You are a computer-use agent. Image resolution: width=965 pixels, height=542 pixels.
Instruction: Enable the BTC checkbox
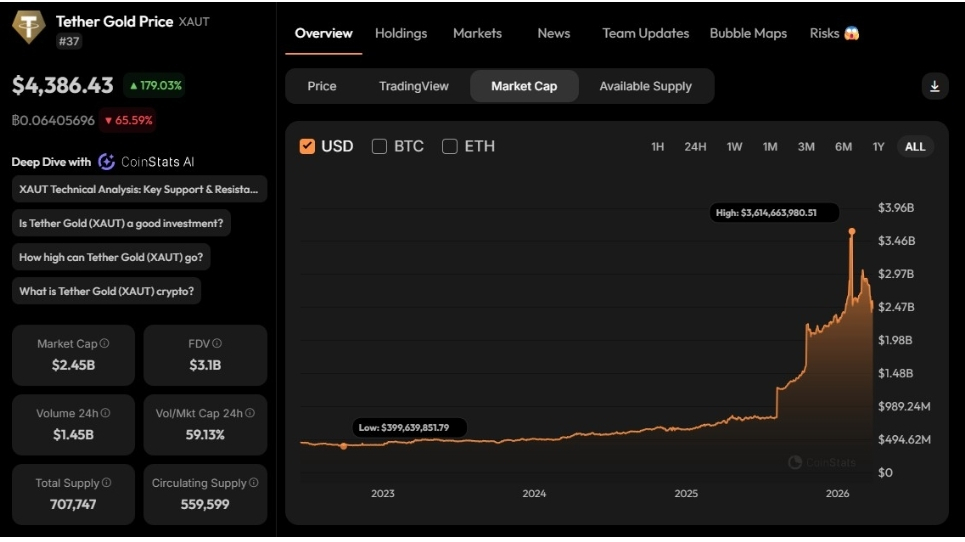(x=379, y=146)
